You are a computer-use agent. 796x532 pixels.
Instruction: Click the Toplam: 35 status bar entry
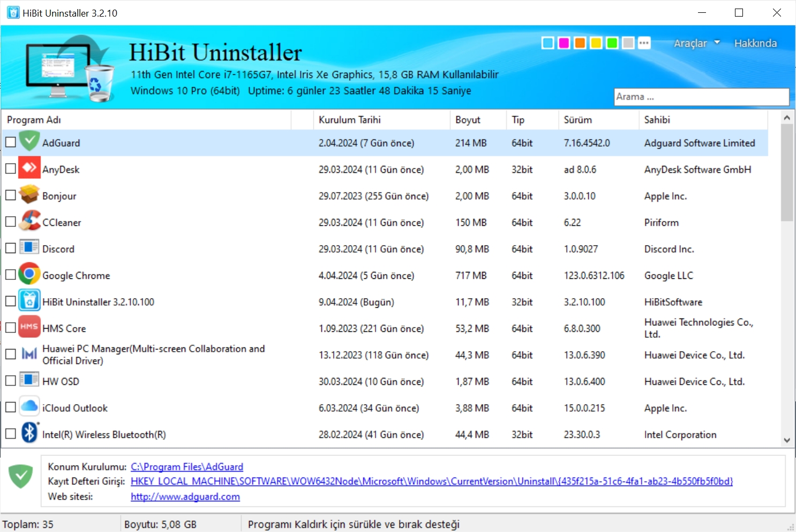click(28, 525)
